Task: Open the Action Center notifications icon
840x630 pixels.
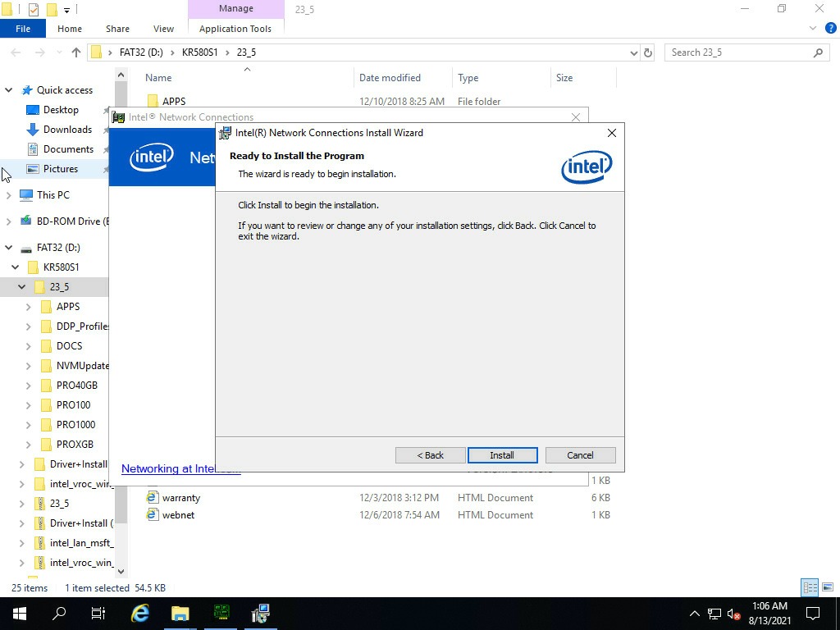Action: pyautogui.click(x=813, y=614)
